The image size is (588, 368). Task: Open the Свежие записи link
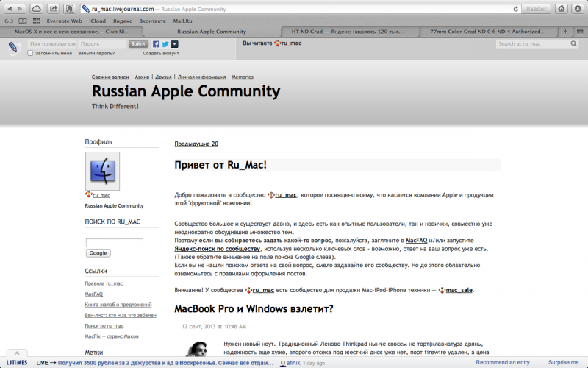110,77
